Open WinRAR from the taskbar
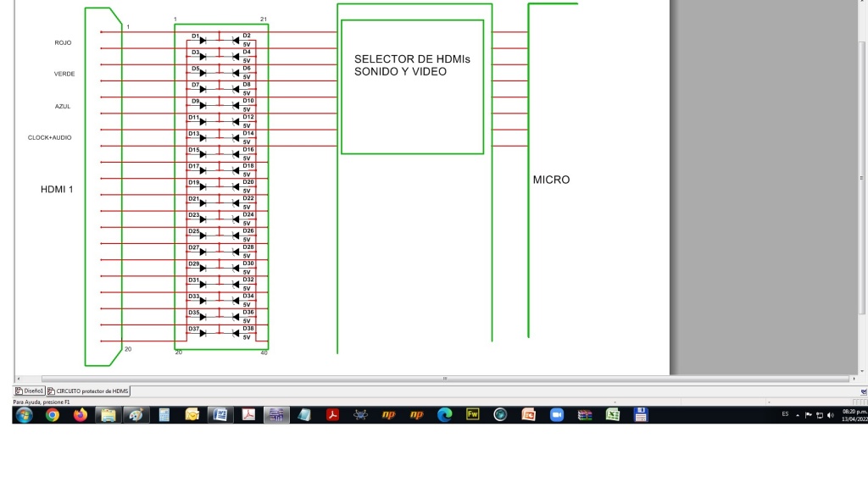The height and width of the screenshot is (488, 868). point(584,415)
